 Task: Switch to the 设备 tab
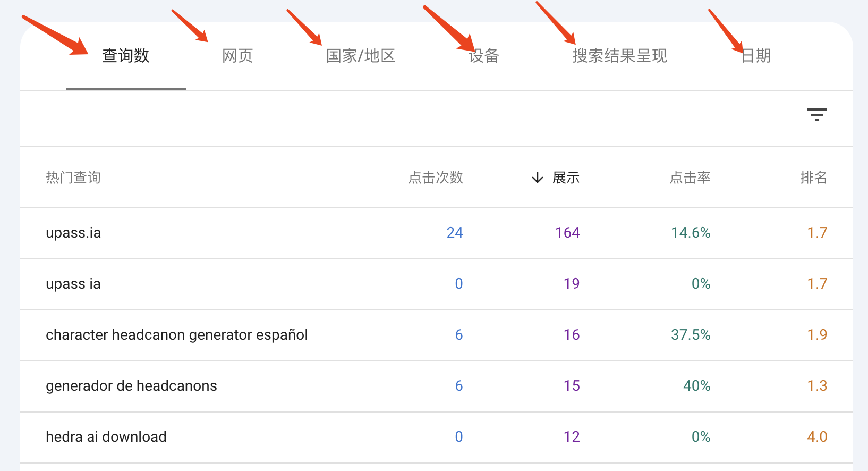pyautogui.click(x=483, y=55)
